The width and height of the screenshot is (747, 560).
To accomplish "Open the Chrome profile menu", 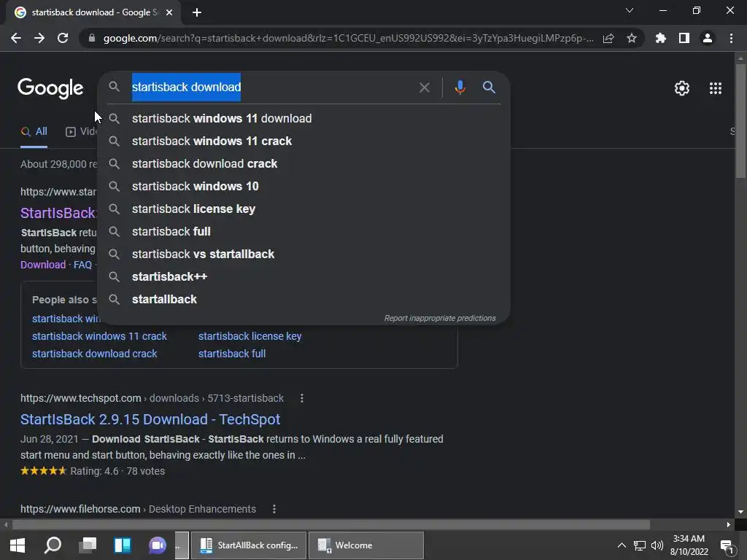I will 708,38.
